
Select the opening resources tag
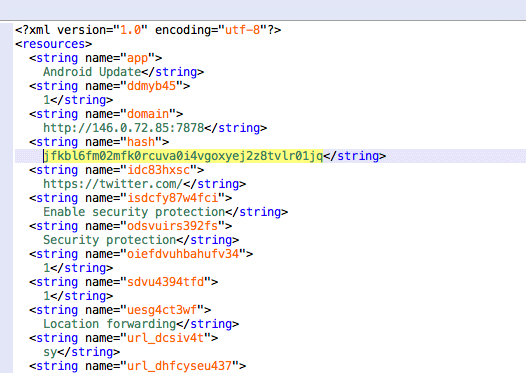[x=53, y=44]
